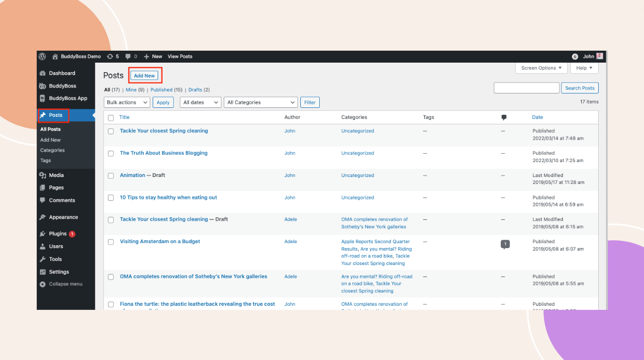Filter posts by Mine (9)
Viewport: 644px width, 360px height.
[135, 90]
